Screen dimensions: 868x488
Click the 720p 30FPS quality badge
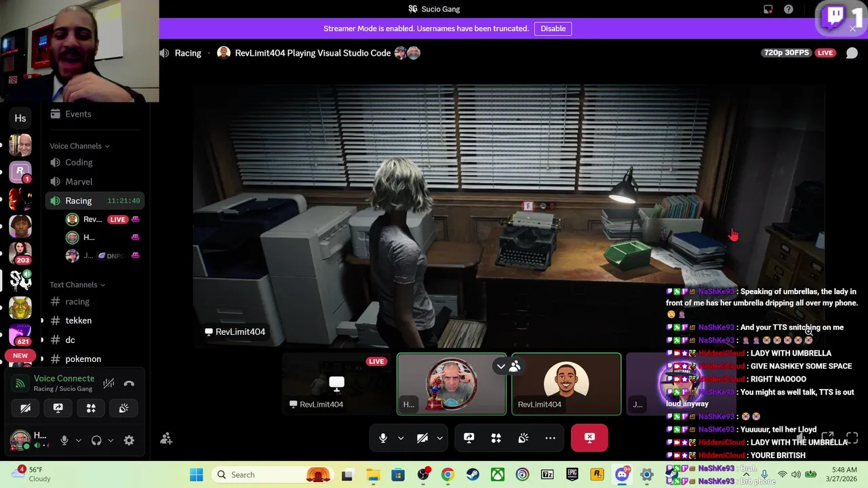[x=787, y=53]
